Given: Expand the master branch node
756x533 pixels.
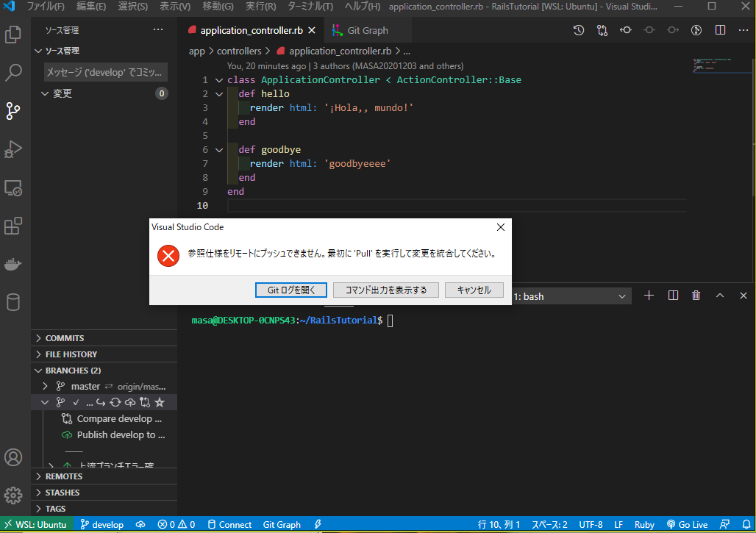Looking at the screenshot, I should pyautogui.click(x=45, y=387).
